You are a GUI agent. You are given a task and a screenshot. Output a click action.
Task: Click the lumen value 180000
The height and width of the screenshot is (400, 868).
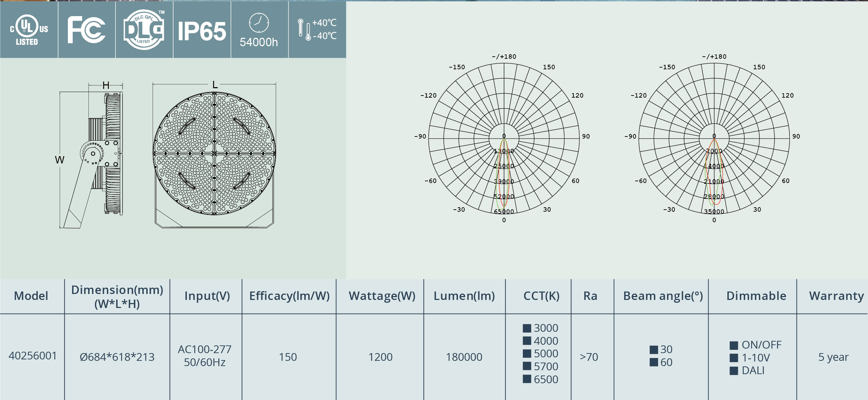point(464,357)
